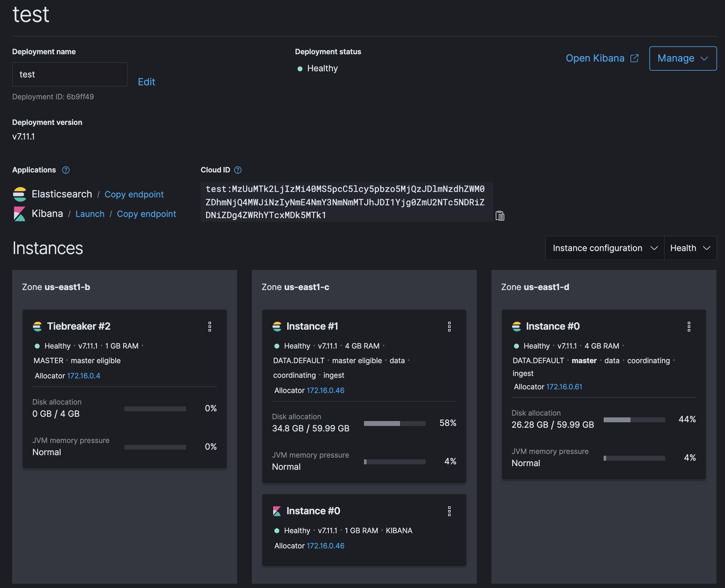
Task: Edit the deployment name
Action: pyautogui.click(x=146, y=82)
